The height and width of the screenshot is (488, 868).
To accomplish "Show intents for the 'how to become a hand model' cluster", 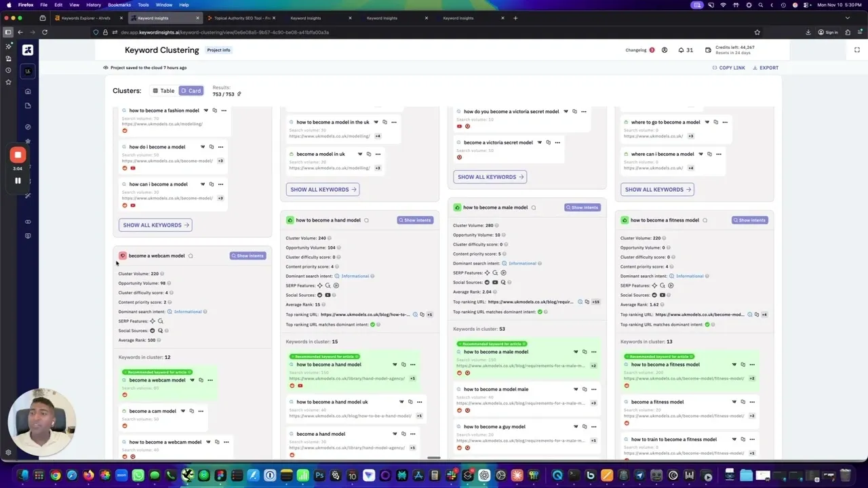I will pos(415,220).
